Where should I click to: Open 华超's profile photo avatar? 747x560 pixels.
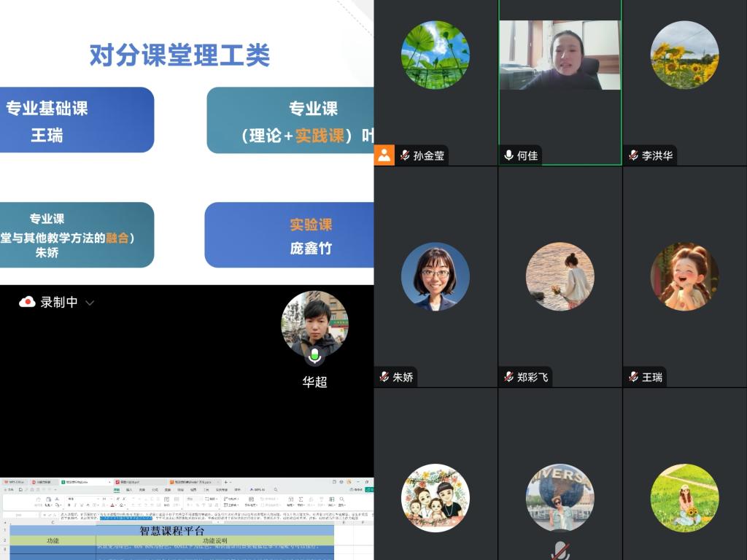pyautogui.click(x=314, y=324)
